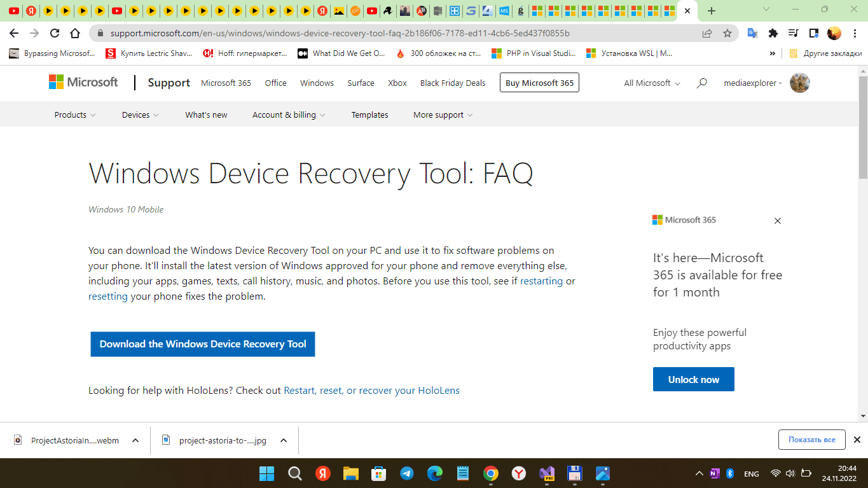Open Microsoft Edge from the taskbar
This screenshot has width=868, height=488.
click(435, 473)
